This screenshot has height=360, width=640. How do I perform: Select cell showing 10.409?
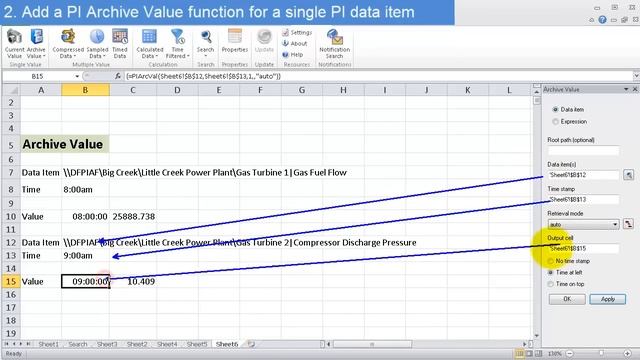(x=133, y=282)
